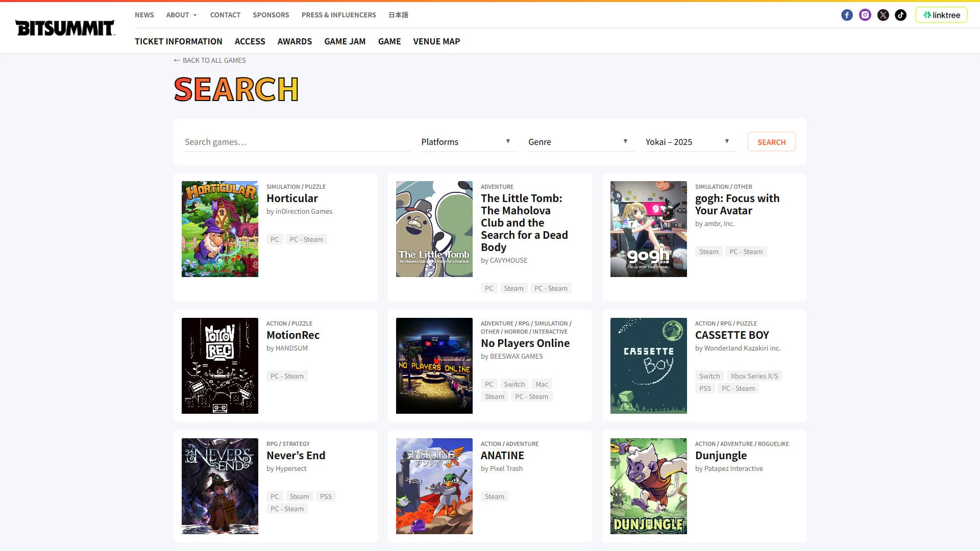Image resolution: width=980 pixels, height=551 pixels.
Task: Open the Facebook social icon
Action: pos(847,15)
